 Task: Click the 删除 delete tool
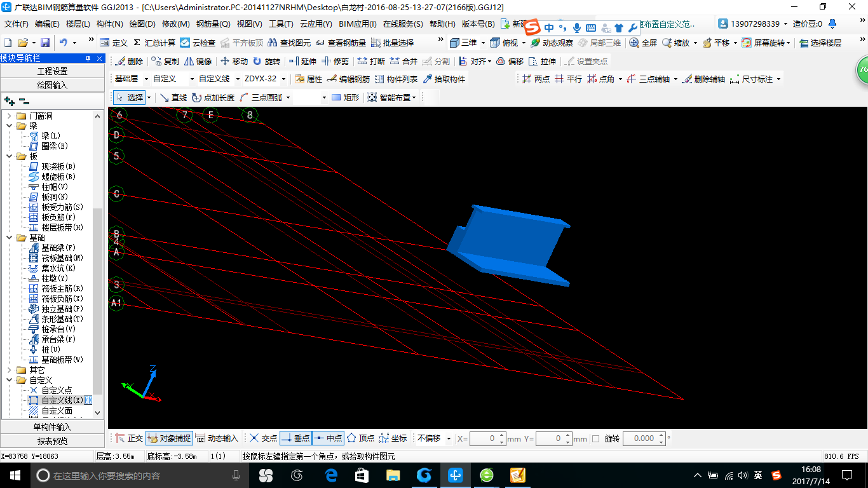pyautogui.click(x=129, y=61)
